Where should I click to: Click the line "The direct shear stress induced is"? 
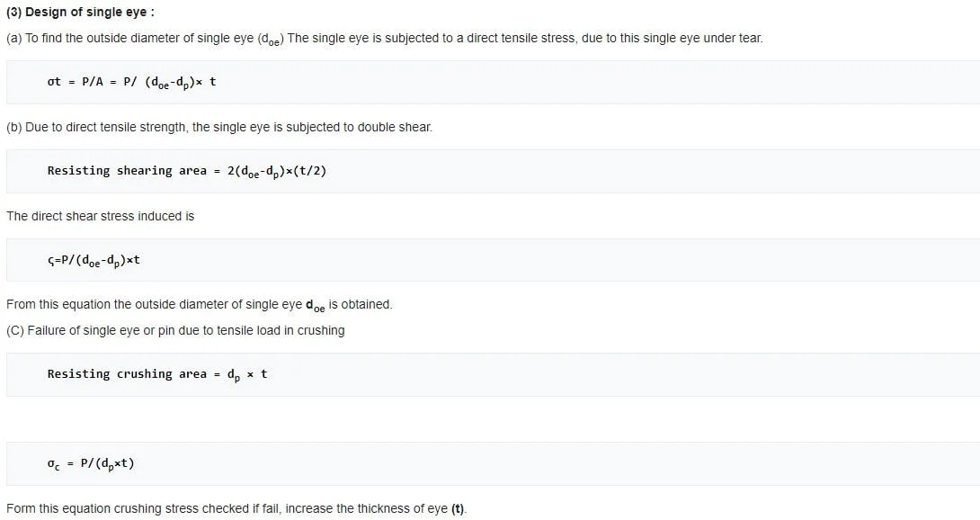point(100,216)
